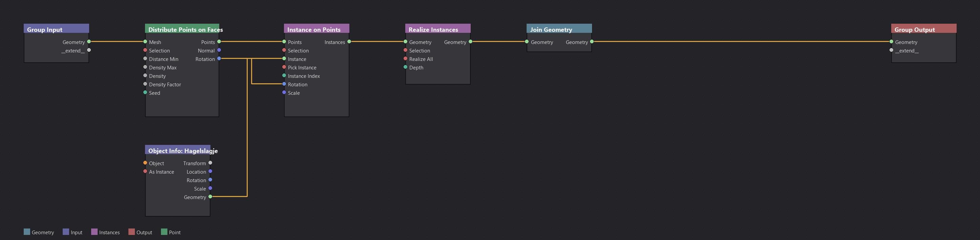Click the Transform output socket on Object Info

(x=210, y=163)
